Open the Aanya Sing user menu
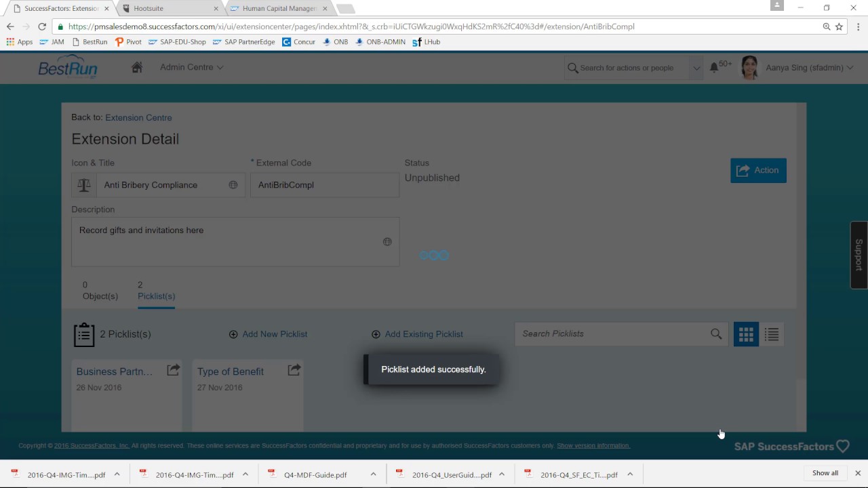Image resolution: width=868 pixels, height=488 pixels. 809,68
